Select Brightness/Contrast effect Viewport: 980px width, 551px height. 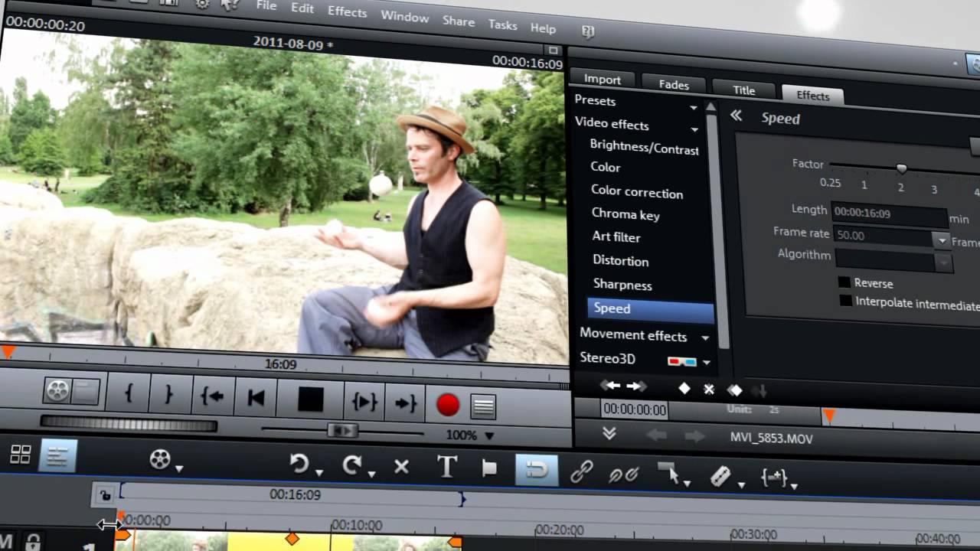(x=644, y=146)
